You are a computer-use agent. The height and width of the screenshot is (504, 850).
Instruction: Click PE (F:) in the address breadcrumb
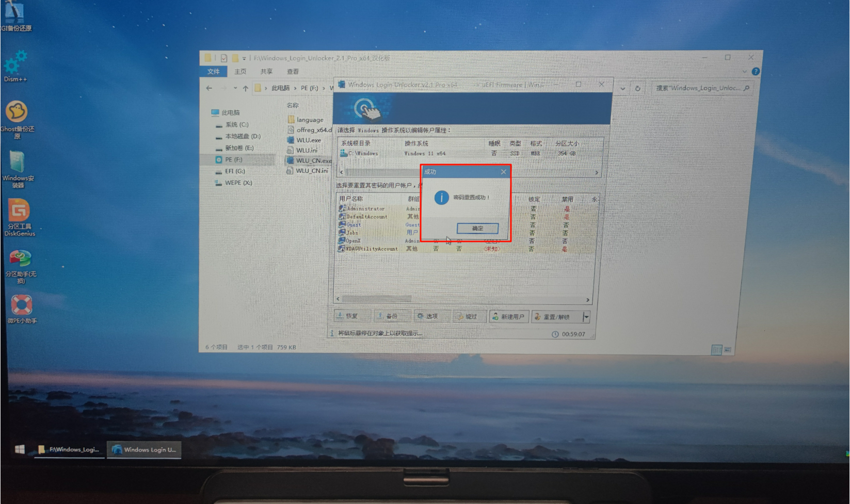click(309, 88)
